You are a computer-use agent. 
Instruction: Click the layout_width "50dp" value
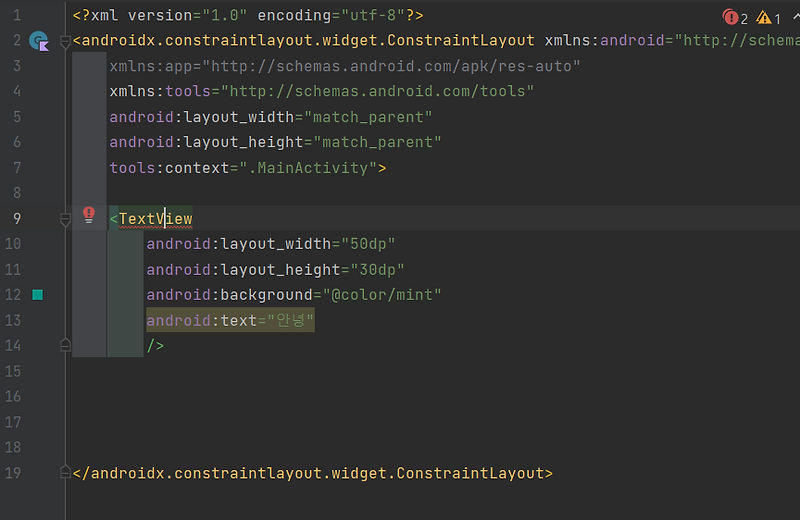pos(368,244)
